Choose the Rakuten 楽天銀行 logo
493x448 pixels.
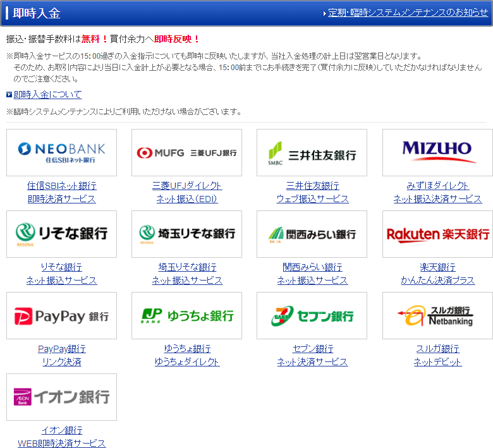(437, 234)
